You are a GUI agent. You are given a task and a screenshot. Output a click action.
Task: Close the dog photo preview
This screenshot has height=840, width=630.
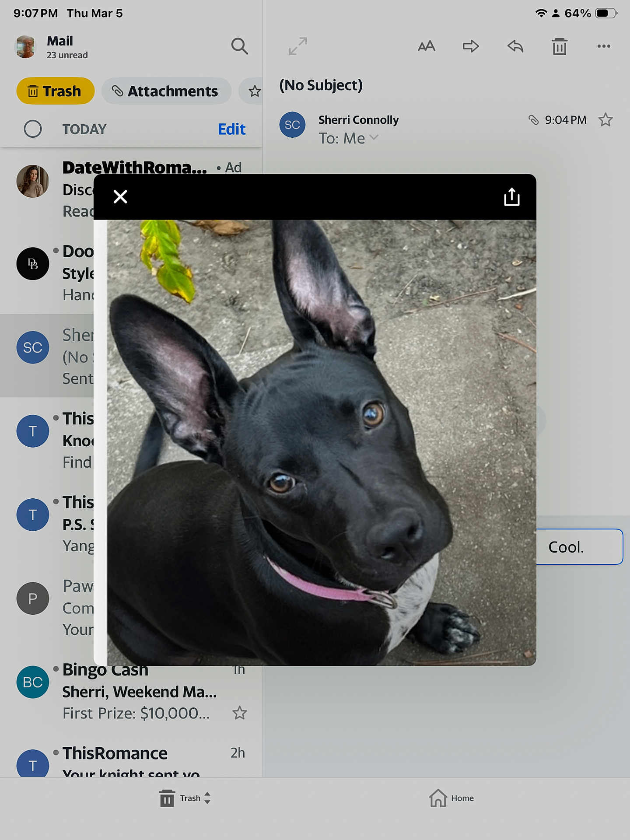tap(120, 197)
